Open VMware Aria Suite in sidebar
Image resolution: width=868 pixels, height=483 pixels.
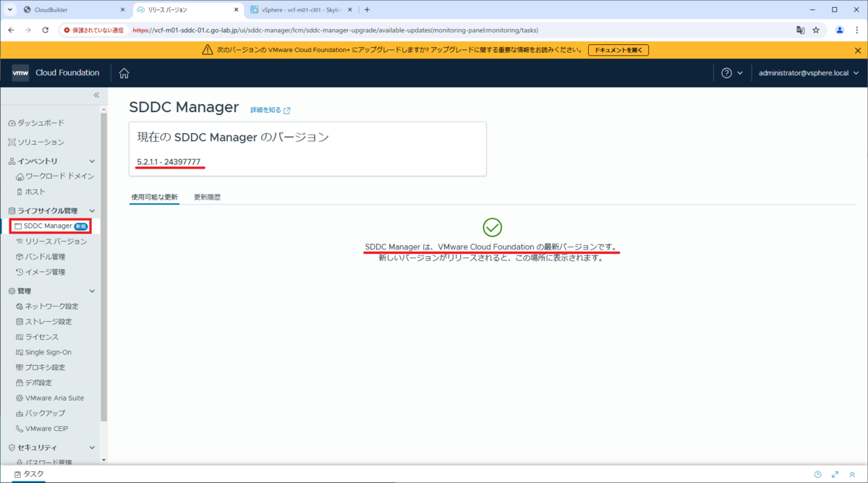(51, 398)
